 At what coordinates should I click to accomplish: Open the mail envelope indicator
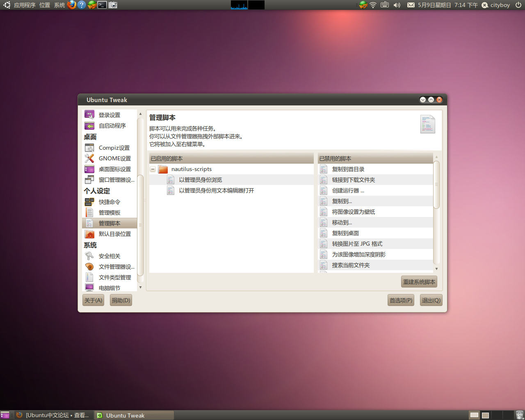pos(411,5)
